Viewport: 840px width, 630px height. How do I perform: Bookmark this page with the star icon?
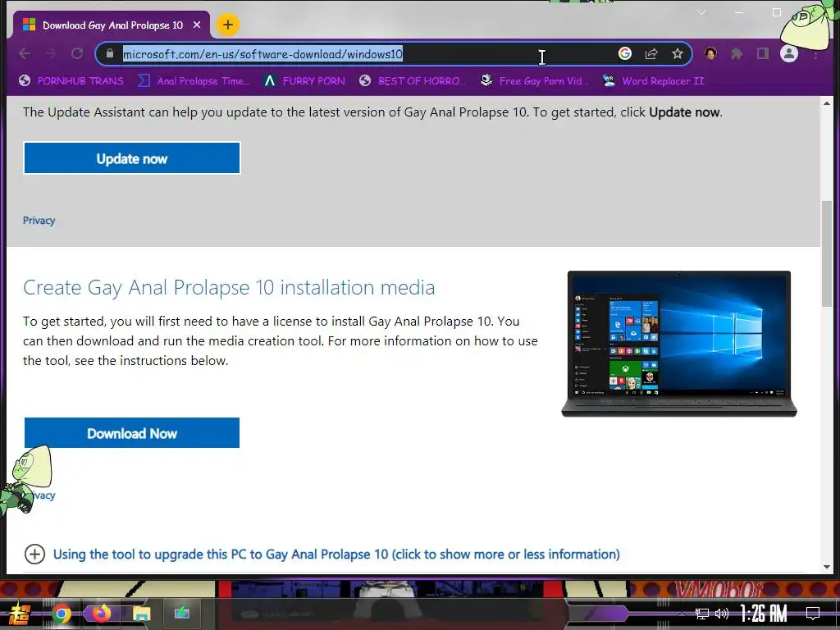[678, 53]
